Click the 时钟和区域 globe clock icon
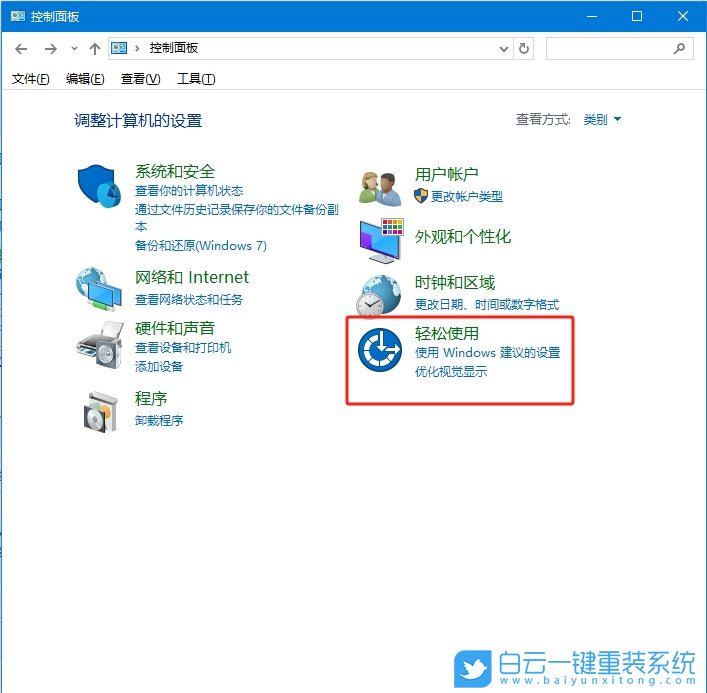The image size is (707, 693). click(x=380, y=296)
